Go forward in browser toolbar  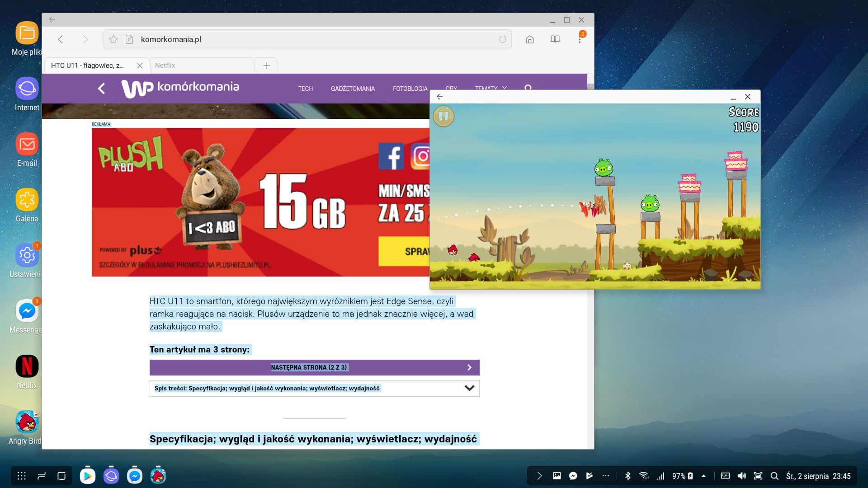(x=85, y=39)
